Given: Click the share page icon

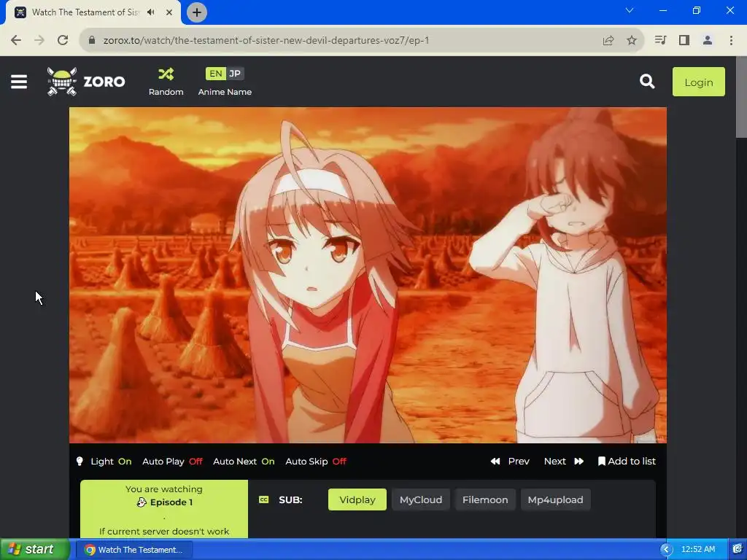Looking at the screenshot, I should [x=608, y=41].
